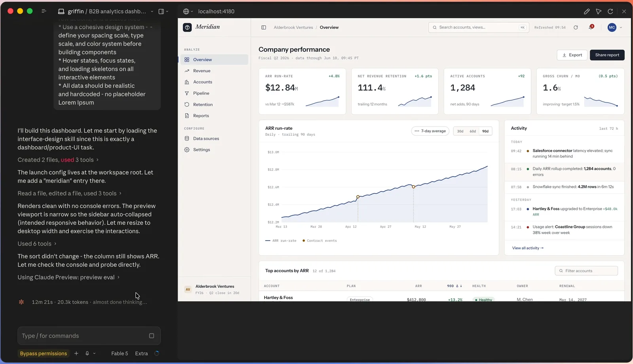Open the notifications bell with red badge
633x364 pixels.
pos(591,27)
